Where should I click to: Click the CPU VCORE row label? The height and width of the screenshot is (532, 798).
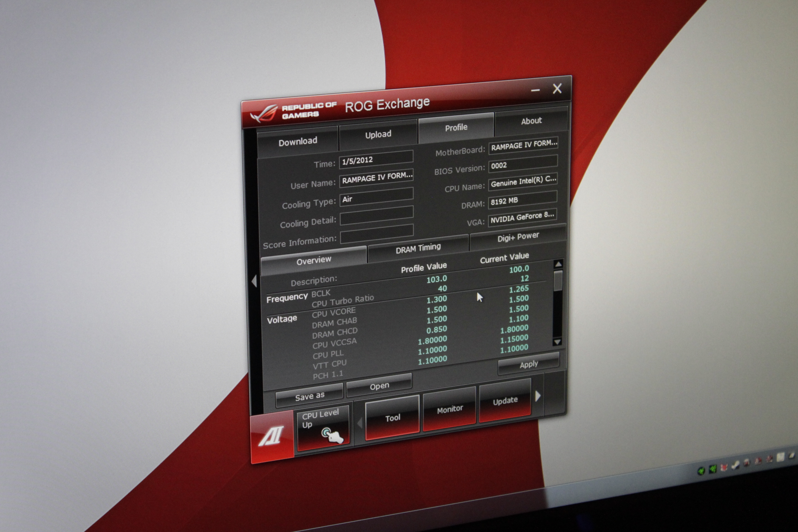pos(334,312)
